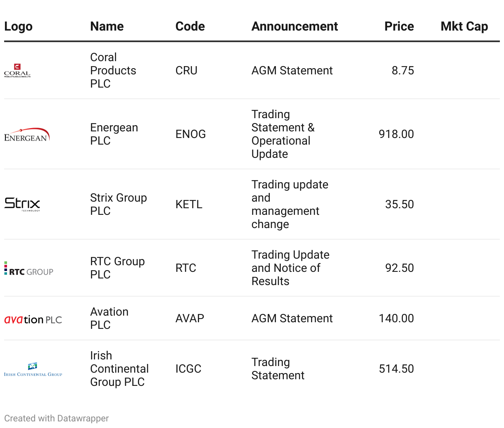
Task: Click the Mkt Cap column header
Action: point(464,26)
